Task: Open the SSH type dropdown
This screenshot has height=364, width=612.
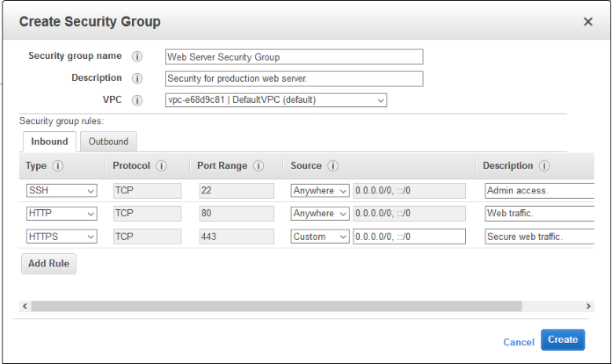Action: [x=62, y=191]
